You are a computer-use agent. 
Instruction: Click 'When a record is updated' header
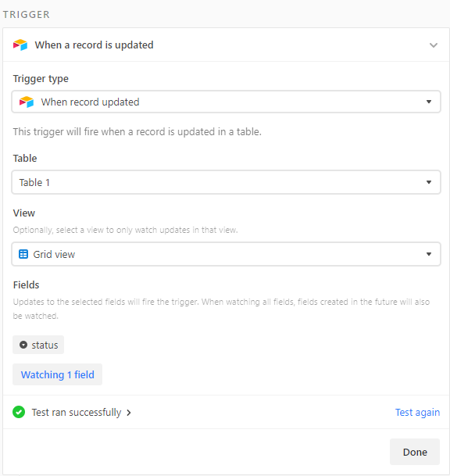94,45
